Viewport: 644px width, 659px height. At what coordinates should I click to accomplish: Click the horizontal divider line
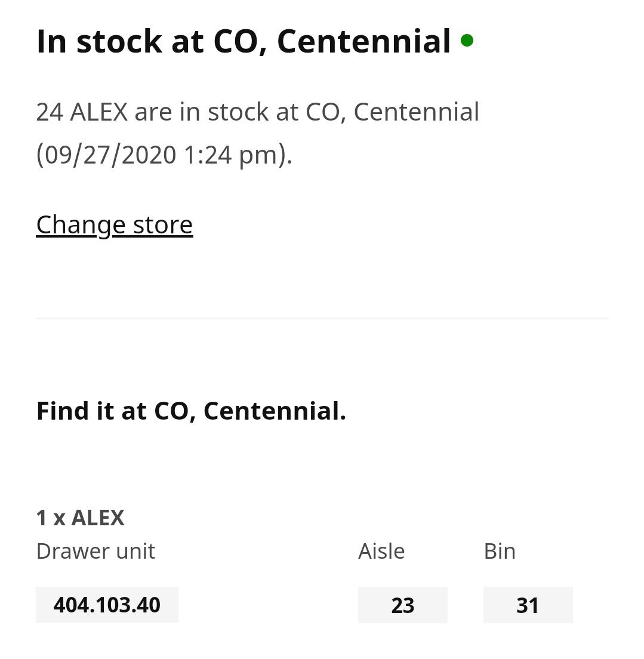pyautogui.click(x=322, y=318)
